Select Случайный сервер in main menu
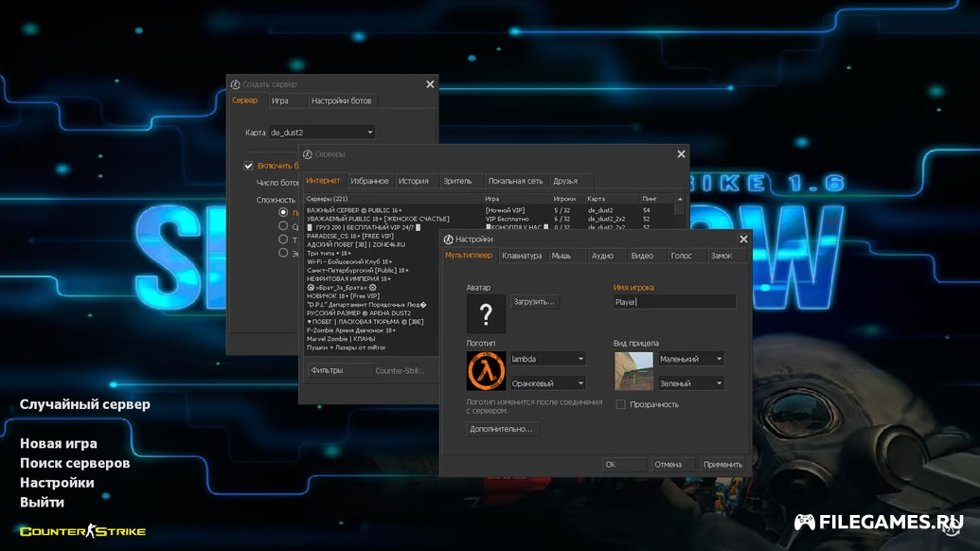The height and width of the screenshot is (551, 980). point(85,404)
